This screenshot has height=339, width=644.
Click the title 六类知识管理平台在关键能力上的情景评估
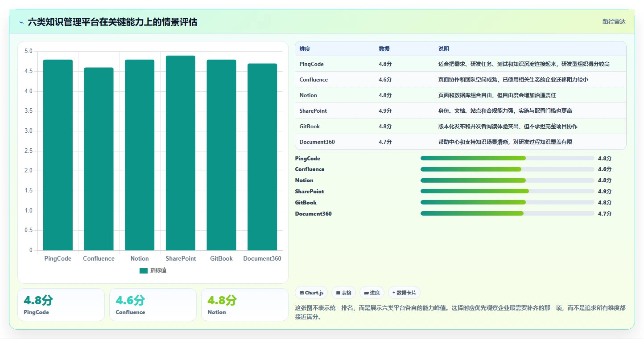112,22
